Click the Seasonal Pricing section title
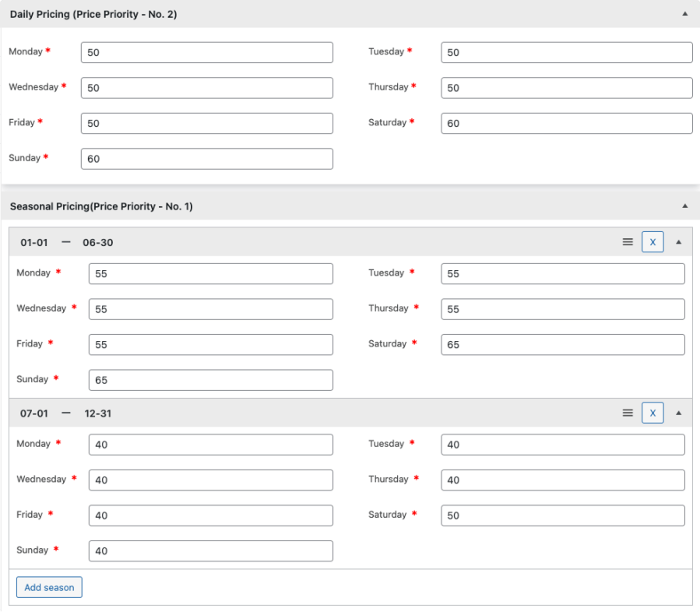Screen dimensions: 700x612 [101, 206]
